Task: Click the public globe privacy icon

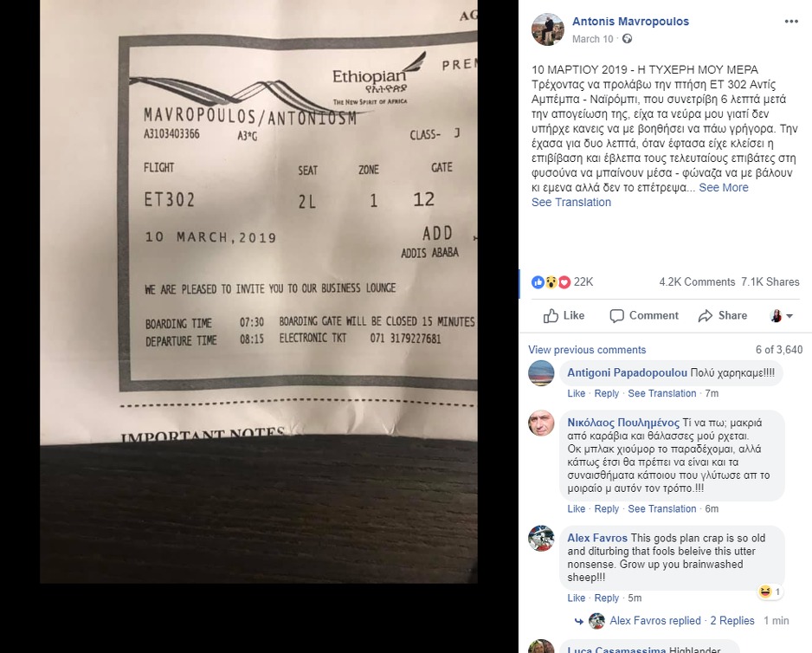Action: click(627, 39)
